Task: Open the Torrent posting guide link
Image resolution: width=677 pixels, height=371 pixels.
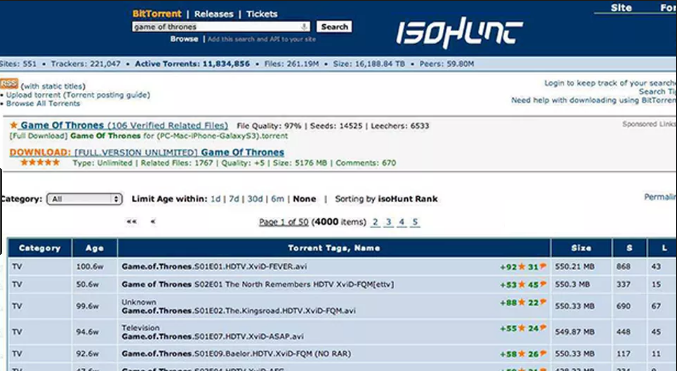Action: pos(107,95)
